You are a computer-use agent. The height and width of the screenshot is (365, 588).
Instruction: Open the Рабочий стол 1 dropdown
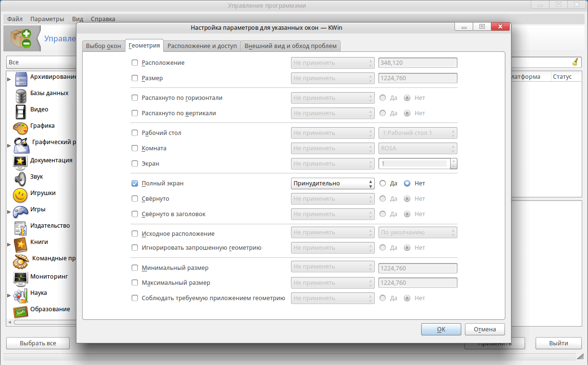coord(417,133)
